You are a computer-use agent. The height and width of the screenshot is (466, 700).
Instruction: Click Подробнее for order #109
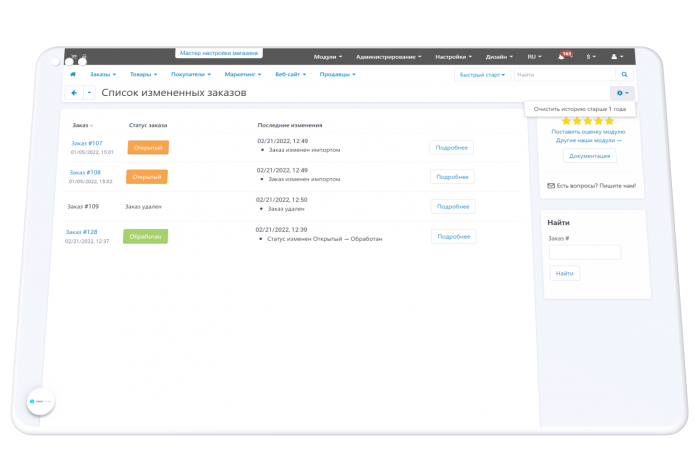pos(453,207)
